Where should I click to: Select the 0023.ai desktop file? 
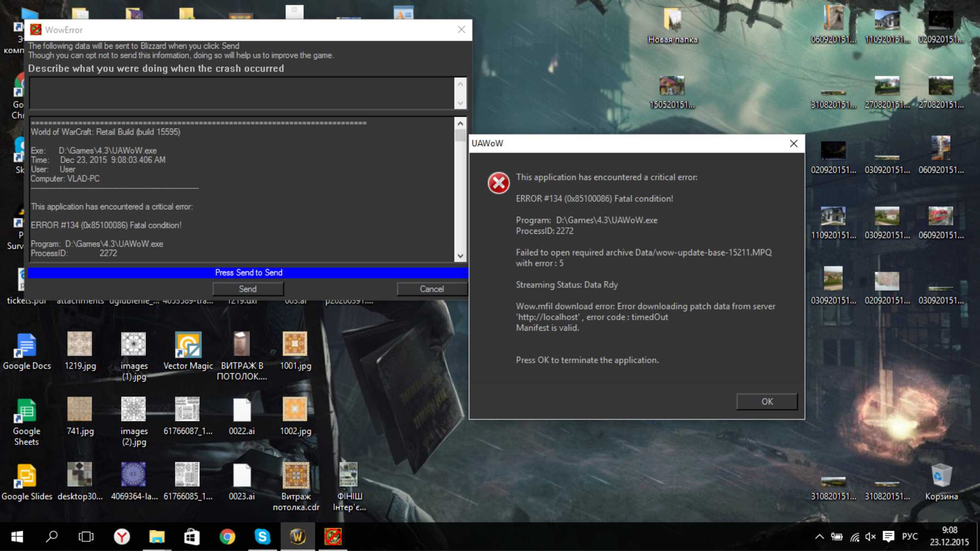242,482
